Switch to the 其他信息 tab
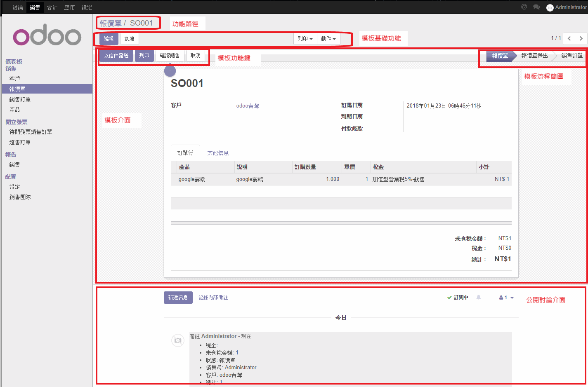The image size is (588, 387). [x=218, y=153]
